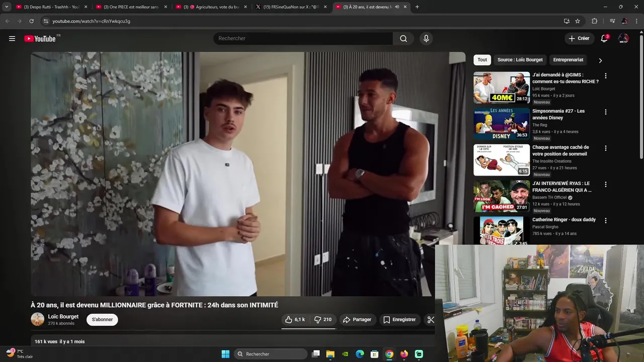The height and width of the screenshot is (362, 644).
Task: Click the 270 k abonnés subscriber count
Action: pos(61,323)
